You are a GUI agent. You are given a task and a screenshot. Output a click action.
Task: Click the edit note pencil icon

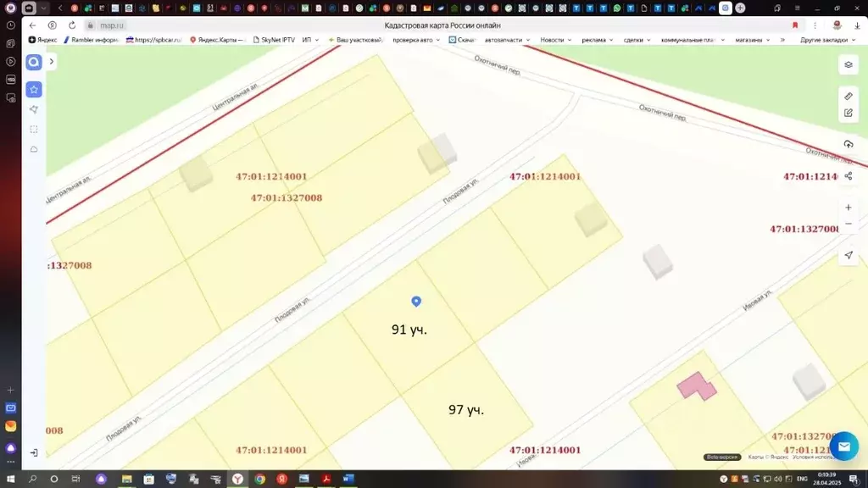coord(848,113)
